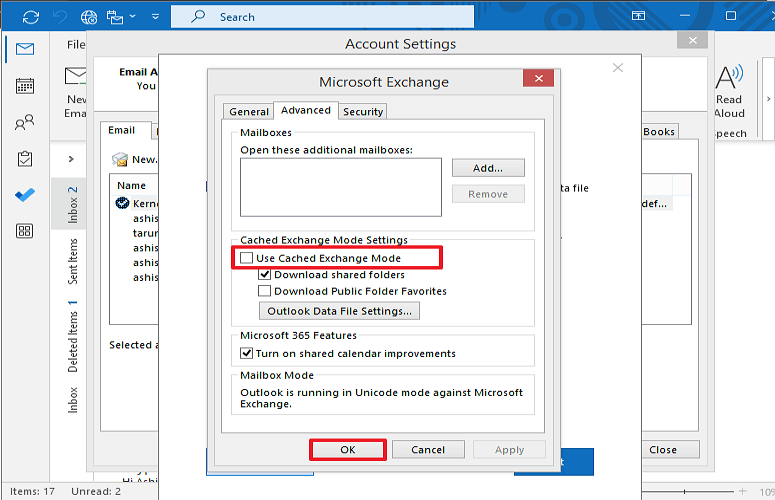Enable Use Cached Exchange Mode checkbox
The width and height of the screenshot is (775, 500).
[x=246, y=258]
